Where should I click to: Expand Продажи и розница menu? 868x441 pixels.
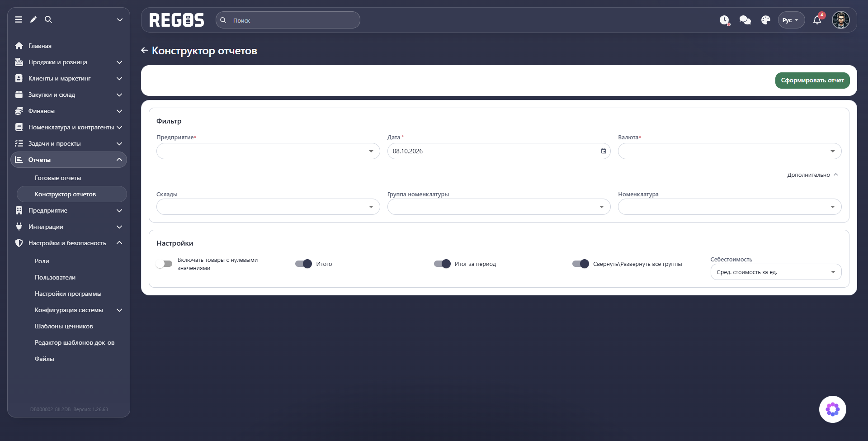pos(69,62)
